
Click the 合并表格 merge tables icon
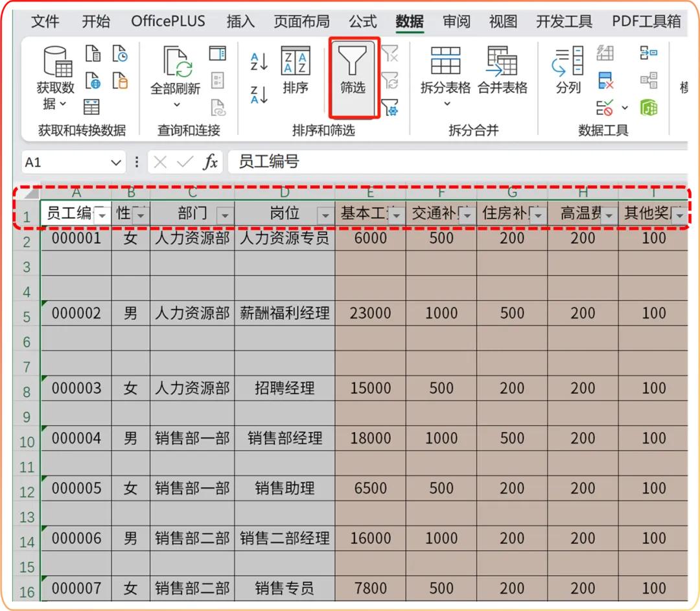(x=502, y=61)
